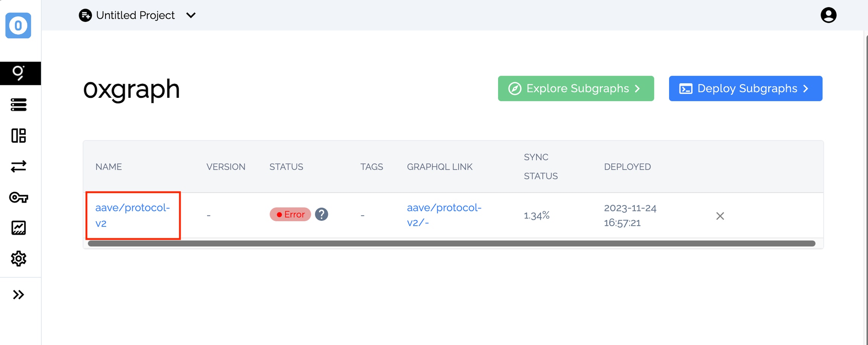Click the TAGS column header

tap(371, 167)
